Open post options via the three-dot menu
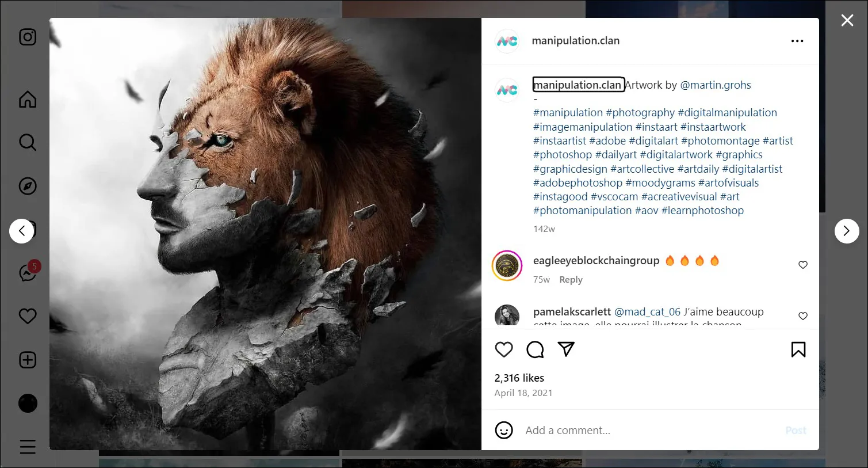The height and width of the screenshot is (468, 868). point(797,40)
